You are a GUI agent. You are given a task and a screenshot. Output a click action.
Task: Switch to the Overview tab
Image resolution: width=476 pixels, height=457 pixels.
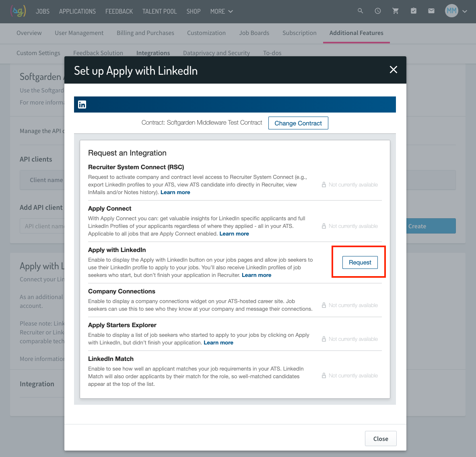click(29, 33)
